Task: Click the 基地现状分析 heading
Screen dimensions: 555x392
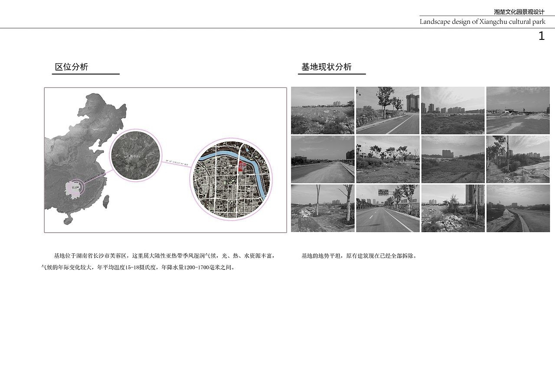Action: 326,67
